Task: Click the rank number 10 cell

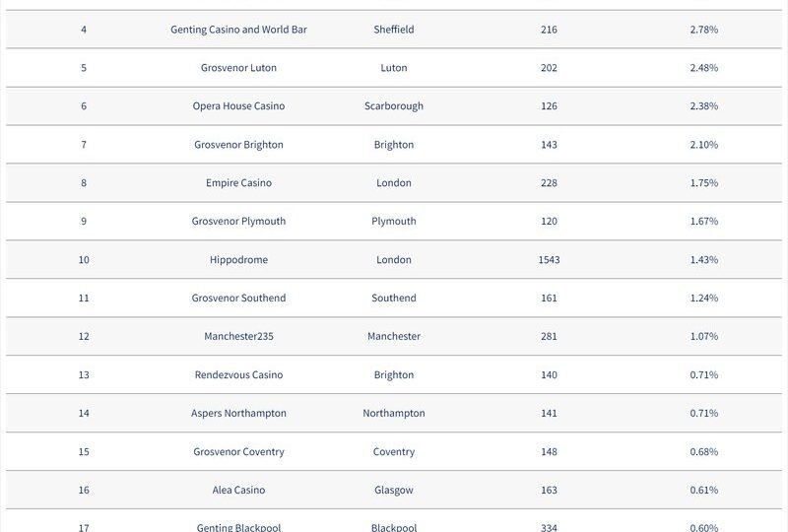Action: click(x=84, y=259)
